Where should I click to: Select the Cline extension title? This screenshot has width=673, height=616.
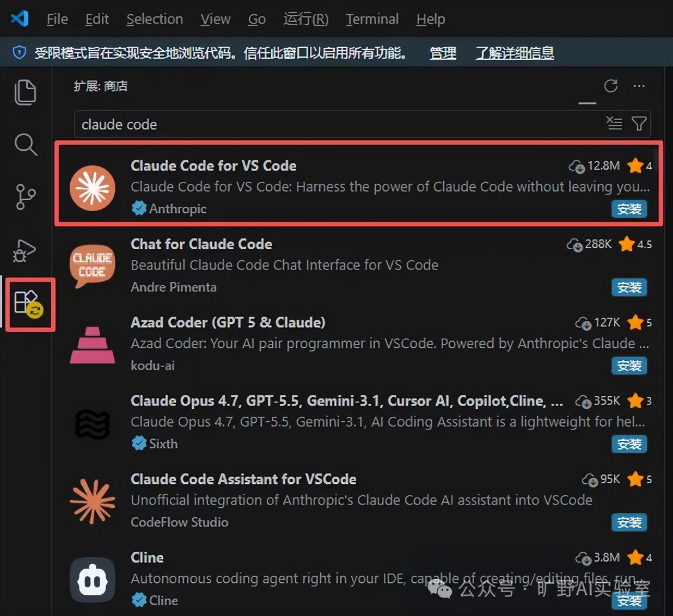click(147, 557)
